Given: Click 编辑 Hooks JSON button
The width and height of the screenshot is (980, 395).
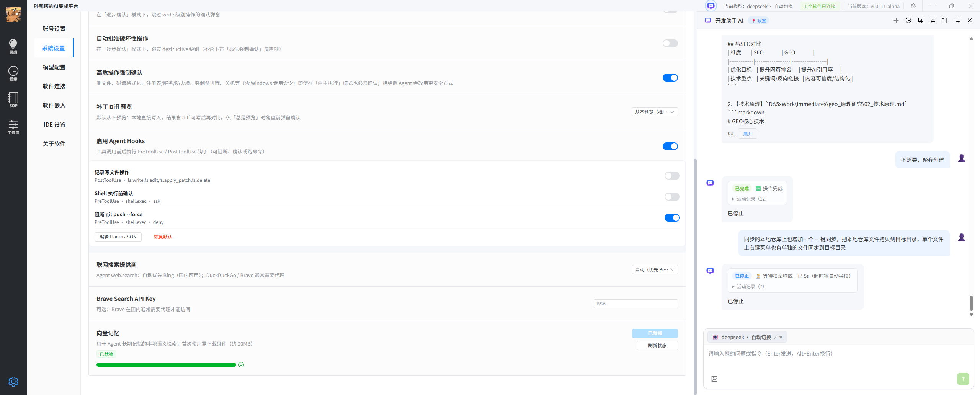Looking at the screenshot, I should click(118, 237).
